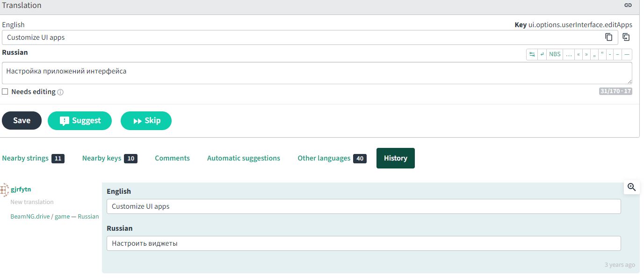Open the Nearby keys tab
644x278 pixels.
tap(109, 158)
